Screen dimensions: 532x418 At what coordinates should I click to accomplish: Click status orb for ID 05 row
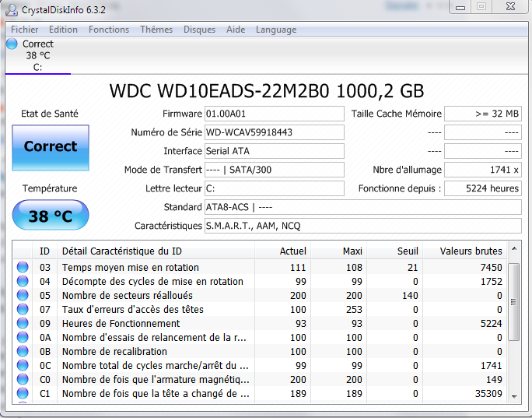pyautogui.click(x=23, y=296)
